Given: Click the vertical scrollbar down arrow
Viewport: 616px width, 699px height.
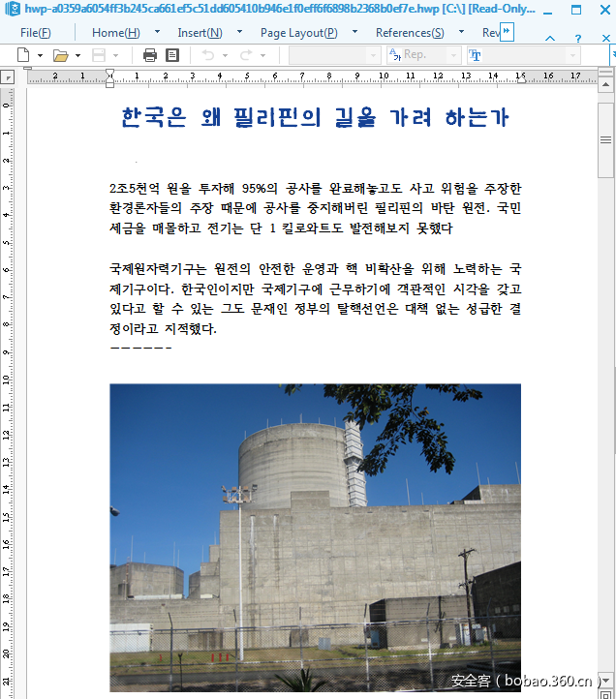Looking at the screenshot, I should [605, 680].
